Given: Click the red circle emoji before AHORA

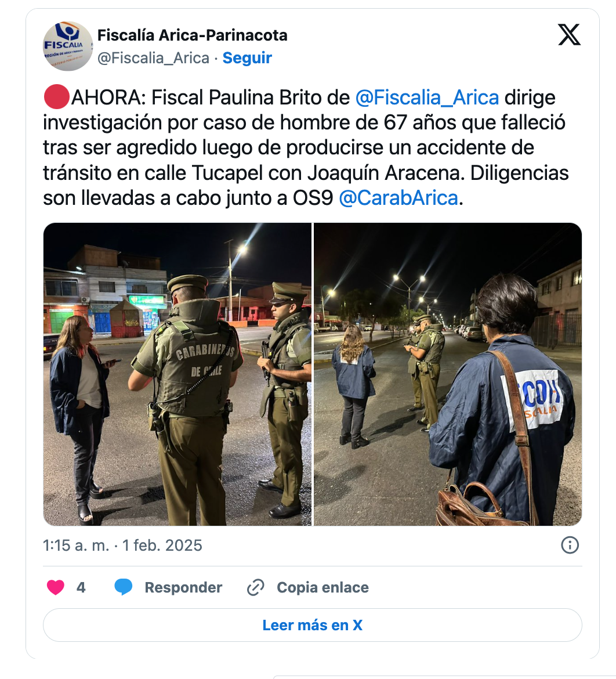Looking at the screenshot, I should [57, 97].
